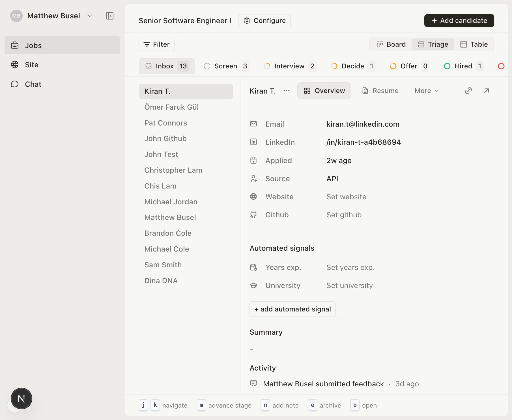The height and width of the screenshot is (420, 512).
Task: Select the Decide stage tab
Action: tap(353, 66)
